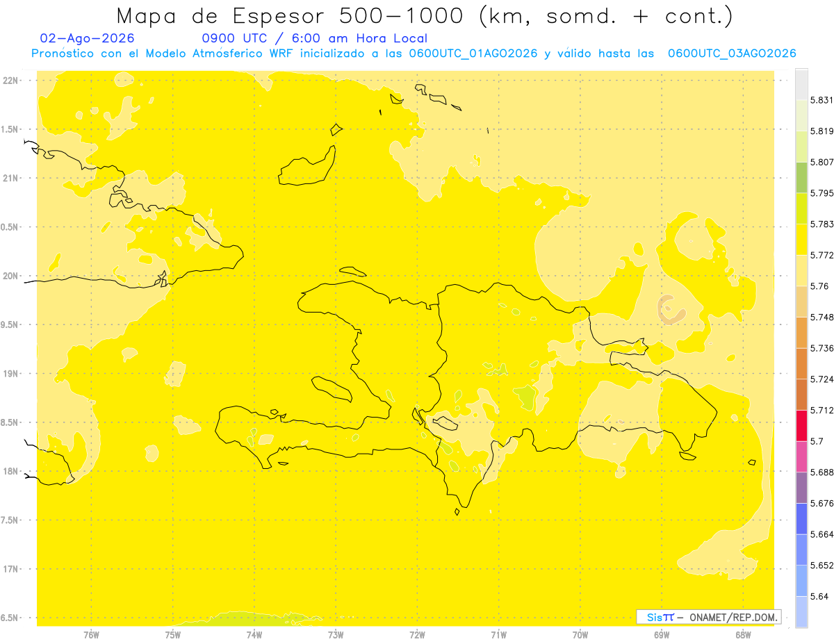Viewport: 834px width, 644px height.
Task: Click legend value 5.795
Action: (821, 193)
